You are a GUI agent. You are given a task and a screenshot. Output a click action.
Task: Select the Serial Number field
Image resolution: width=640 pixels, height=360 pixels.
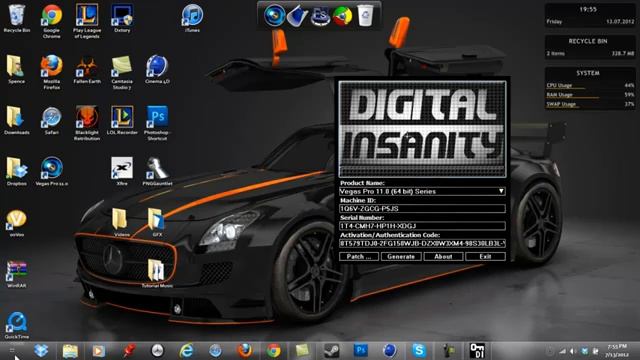pyautogui.click(x=422, y=226)
